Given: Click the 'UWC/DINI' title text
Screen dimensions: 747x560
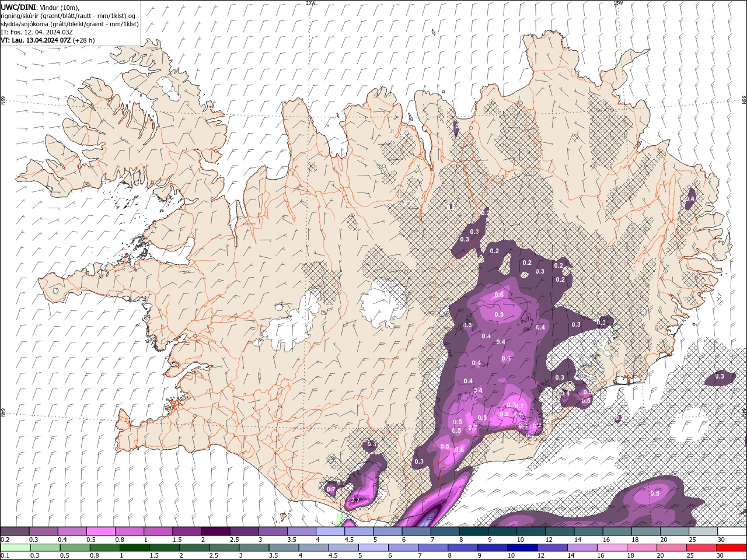Looking at the screenshot, I should point(18,7).
